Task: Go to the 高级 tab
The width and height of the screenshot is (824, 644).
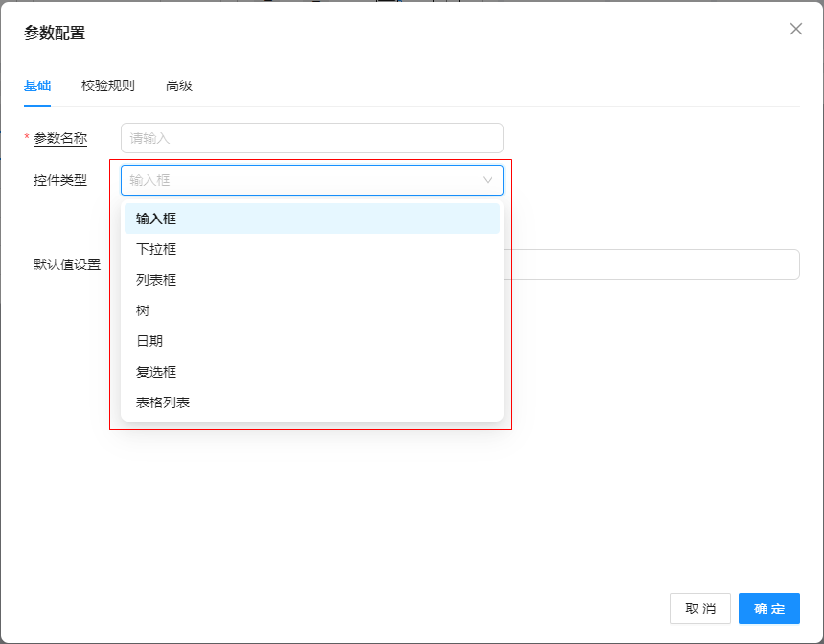Action: (179, 85)
